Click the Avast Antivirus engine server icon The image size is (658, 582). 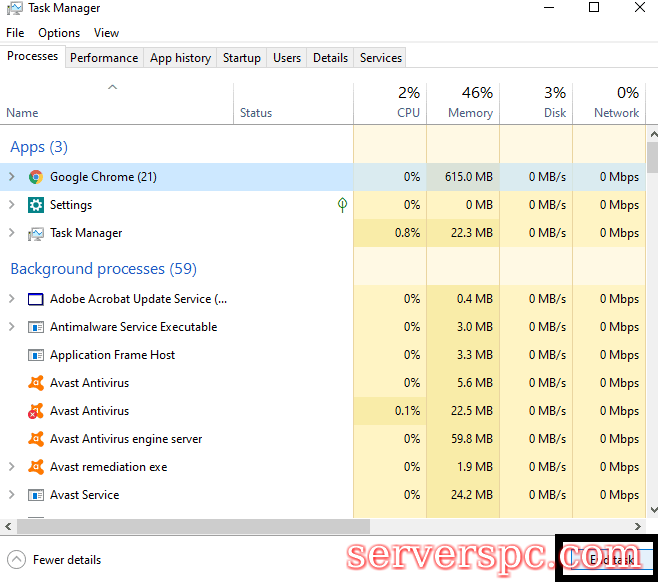coord(36,439)
